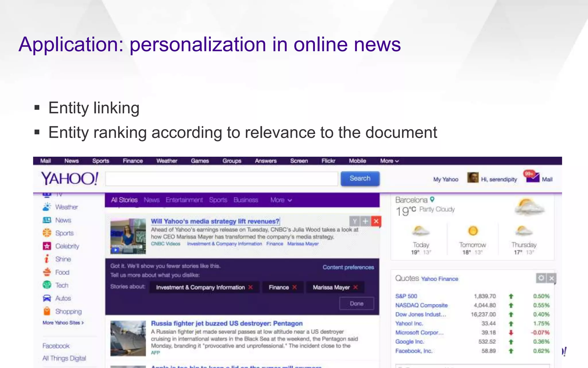Click the Done button
This screenshot has width=588, height=368.
click(x=357, y=303)
